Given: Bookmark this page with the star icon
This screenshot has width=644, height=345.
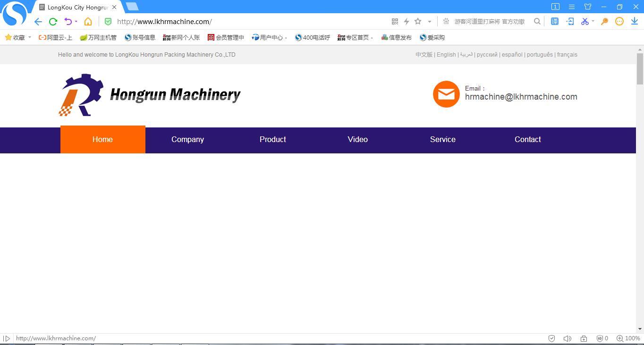Looking at the screenshot, I should pyautogui.click(x=418, y=22).
